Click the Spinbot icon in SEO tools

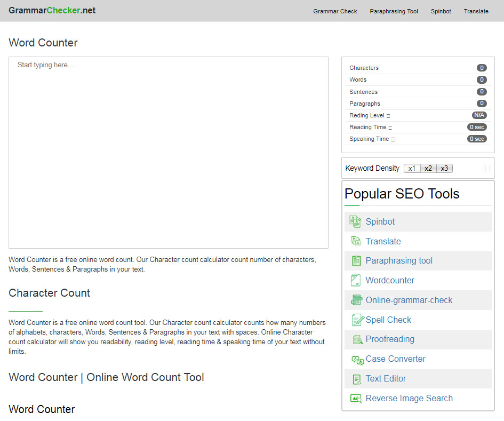(x=356, y=222)
